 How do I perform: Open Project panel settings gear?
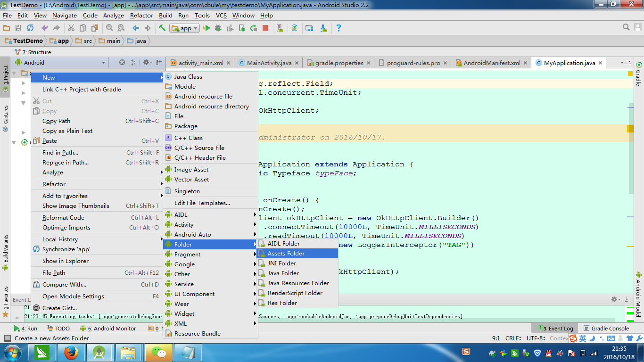coord(147,62)
